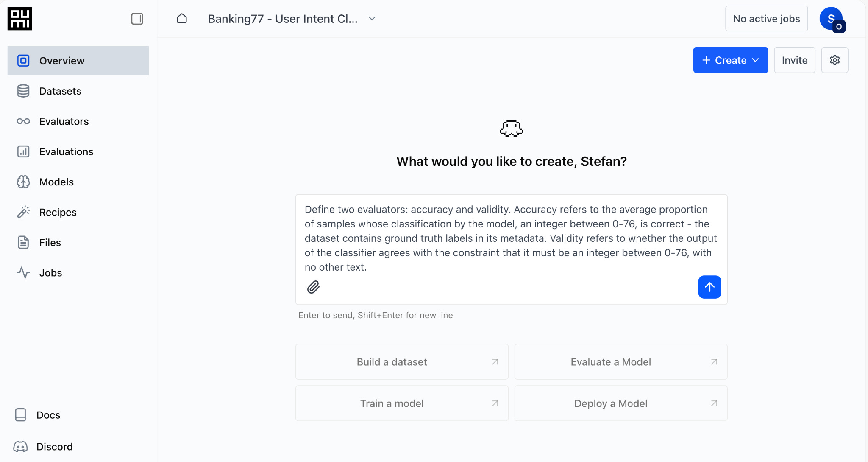Click the paperclip attach file icon
This screenshot has width=868, height=462.
tap(313, 287)
